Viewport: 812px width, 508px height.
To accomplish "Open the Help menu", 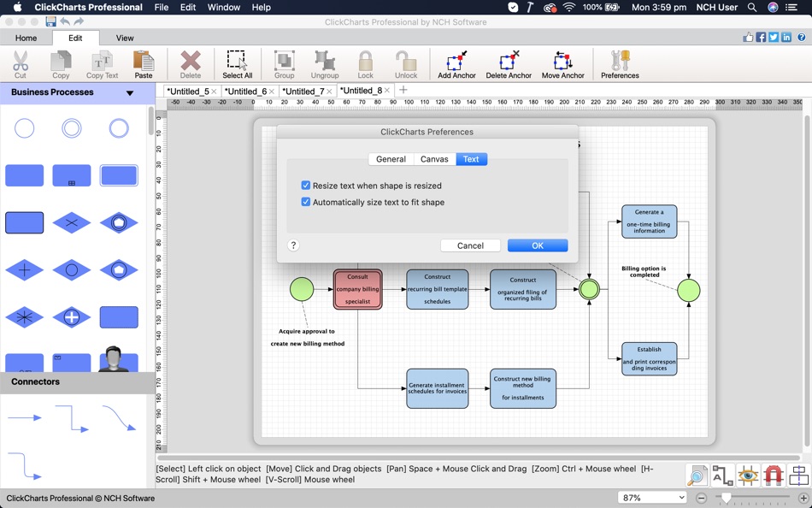I will pyautogui.click(x=261, y=7).
